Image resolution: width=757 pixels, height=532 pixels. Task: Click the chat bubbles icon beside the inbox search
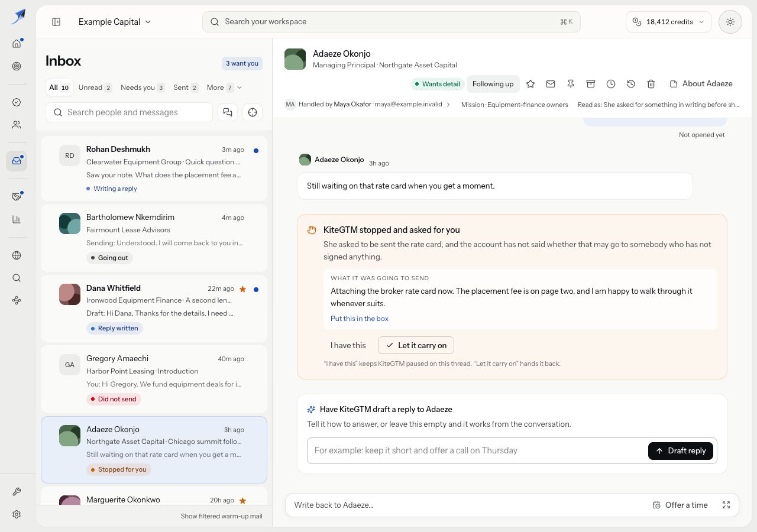coord(228,112)
